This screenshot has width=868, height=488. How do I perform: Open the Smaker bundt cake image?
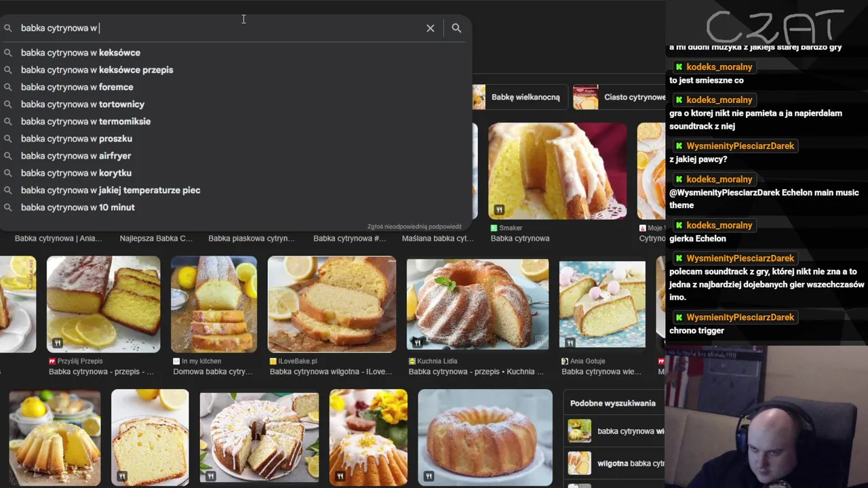point(557,171)
